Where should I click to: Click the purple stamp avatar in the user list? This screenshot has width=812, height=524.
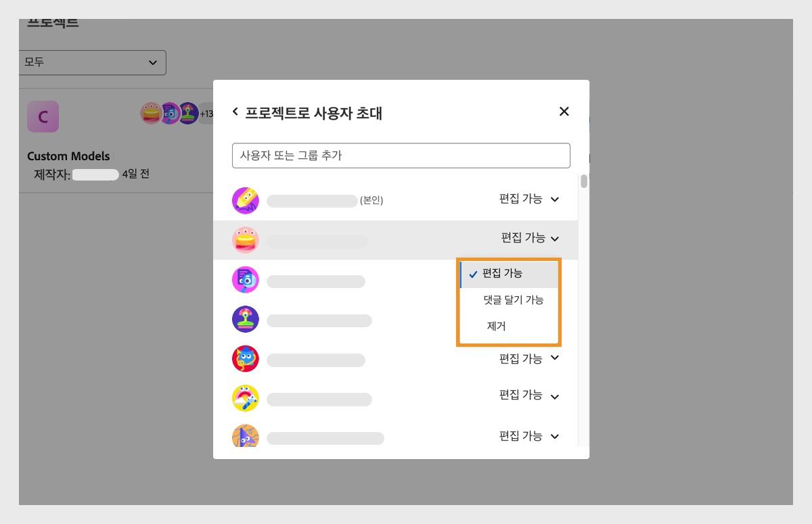[x=246, y=319]
